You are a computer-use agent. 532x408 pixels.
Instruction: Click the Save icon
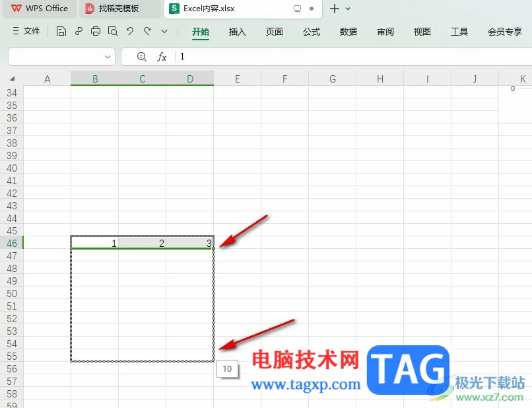(x=61, y=31)
